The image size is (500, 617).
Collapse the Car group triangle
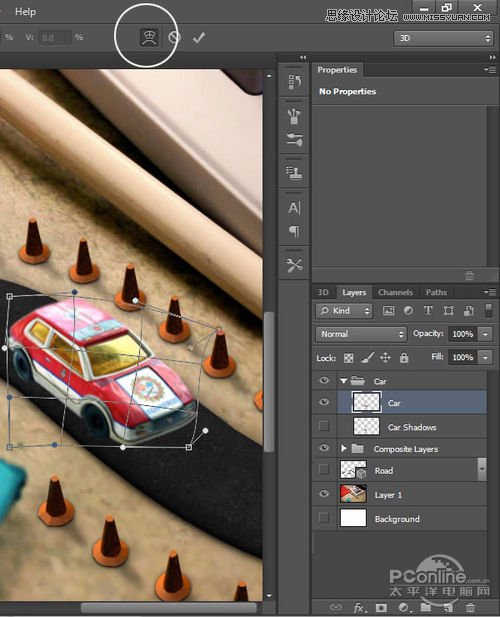pos(343,381)
